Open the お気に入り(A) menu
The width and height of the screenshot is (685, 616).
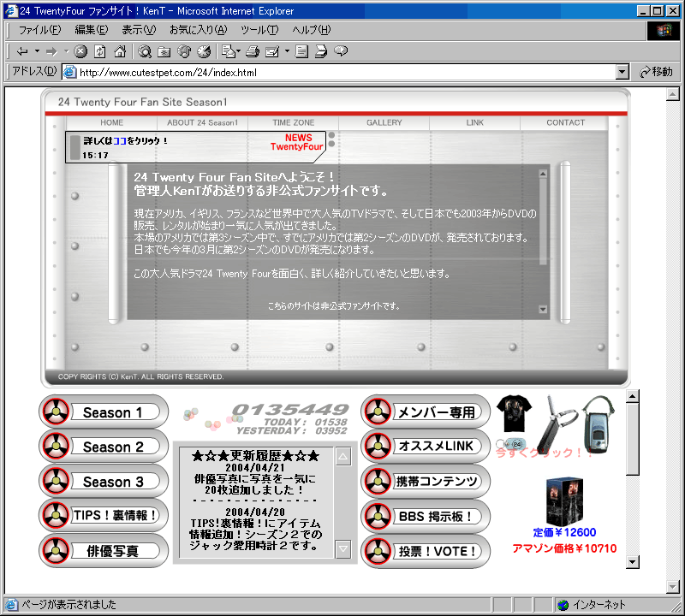coord(199,30)
